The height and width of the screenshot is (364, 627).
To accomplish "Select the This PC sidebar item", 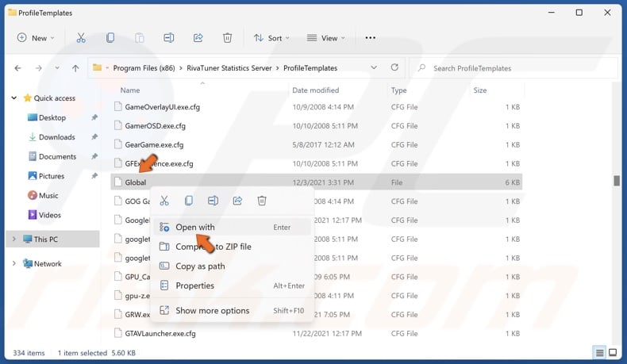I will click(x=53, y=239).
